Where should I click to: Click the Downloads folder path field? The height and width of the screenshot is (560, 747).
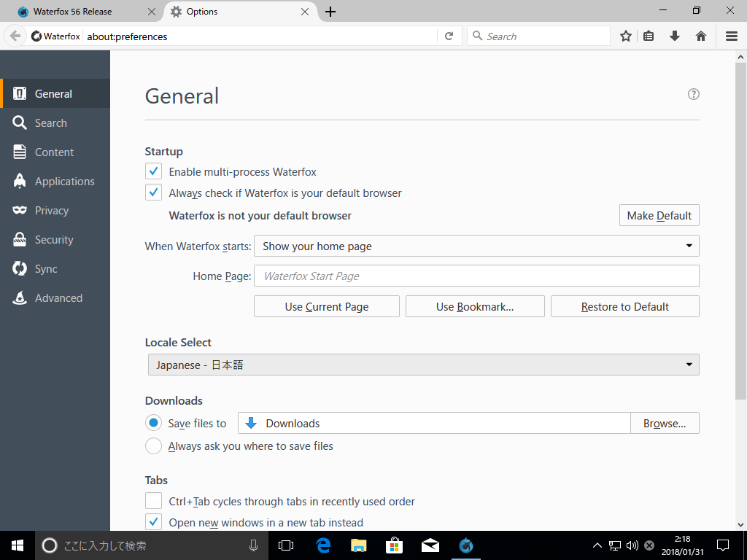pyautogui.click(x=434, y=423)
